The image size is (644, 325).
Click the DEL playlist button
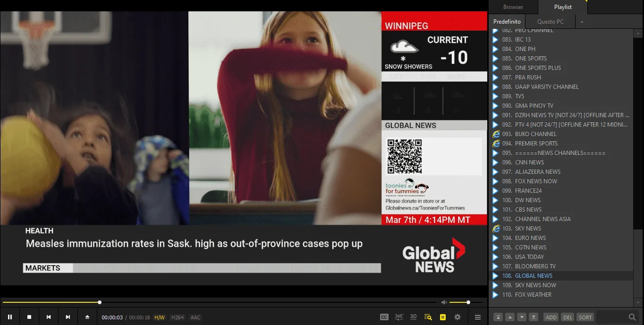point(568,317)
